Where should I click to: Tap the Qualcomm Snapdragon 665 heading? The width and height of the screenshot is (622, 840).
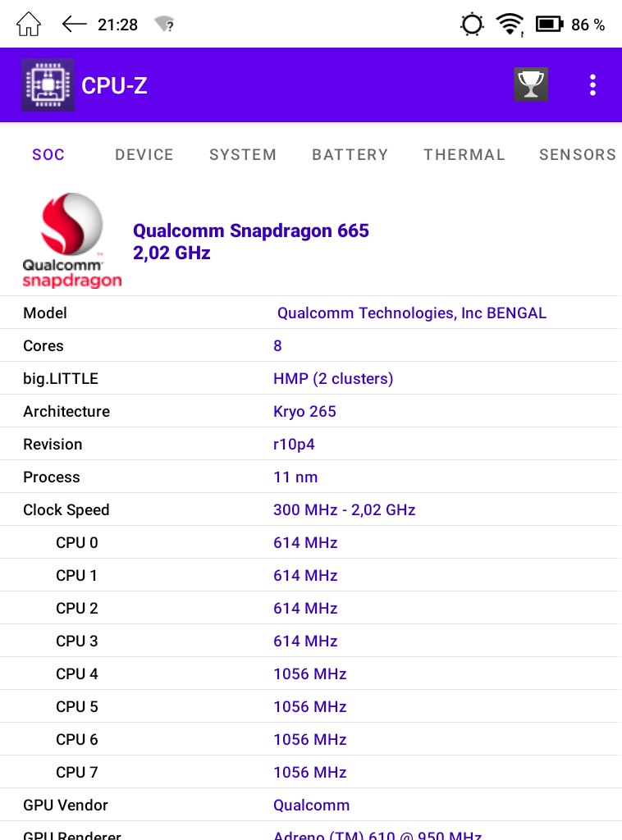click(251, 231)
